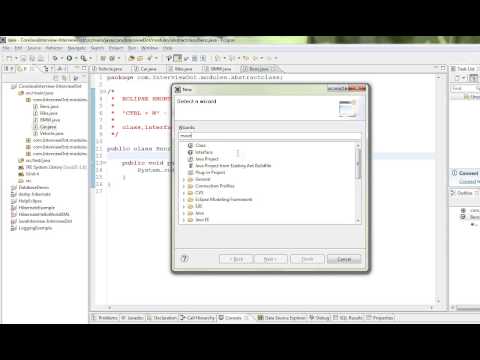Image resolution: width=480 pixels, height=360 pixels.
Task: Click the Run External Tools toolbar icon
Action: tap(83, 58)
